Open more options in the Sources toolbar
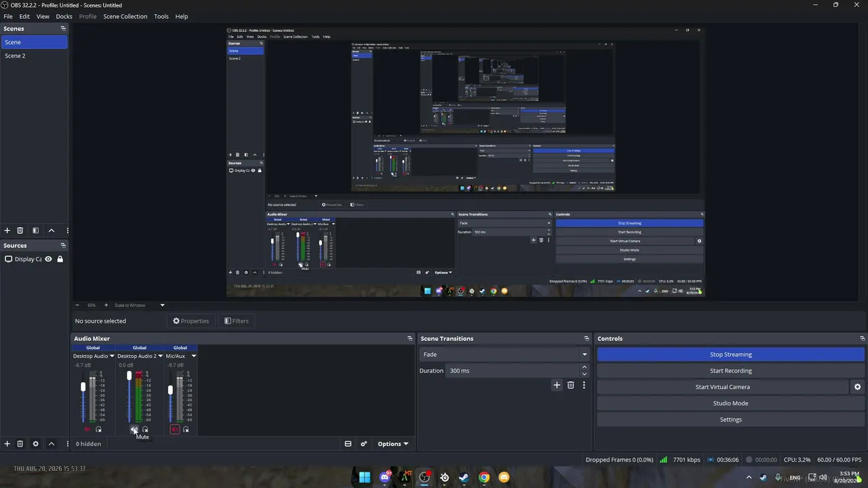The height and width of the screenshot is (488, 868). coord(67,444)
